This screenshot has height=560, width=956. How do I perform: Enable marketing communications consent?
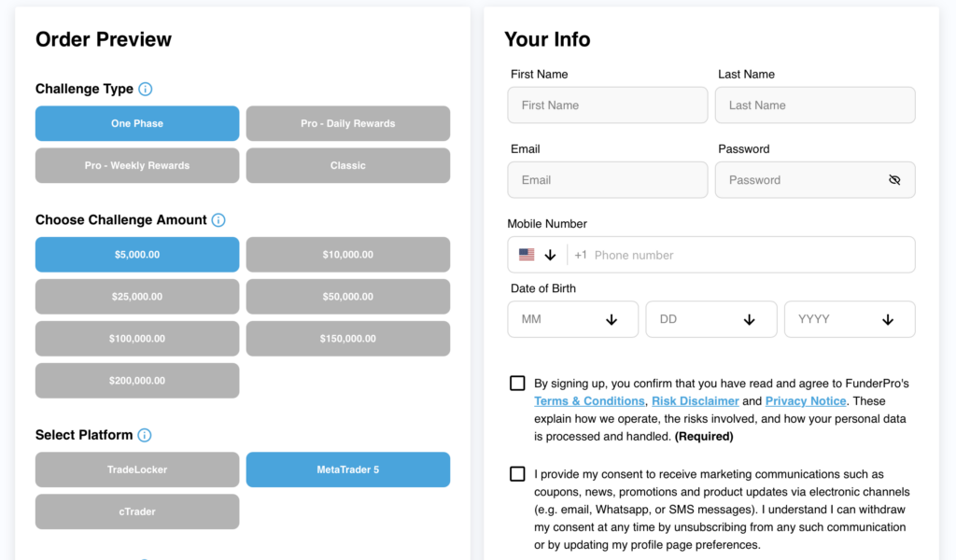click(x=517, y=473)
